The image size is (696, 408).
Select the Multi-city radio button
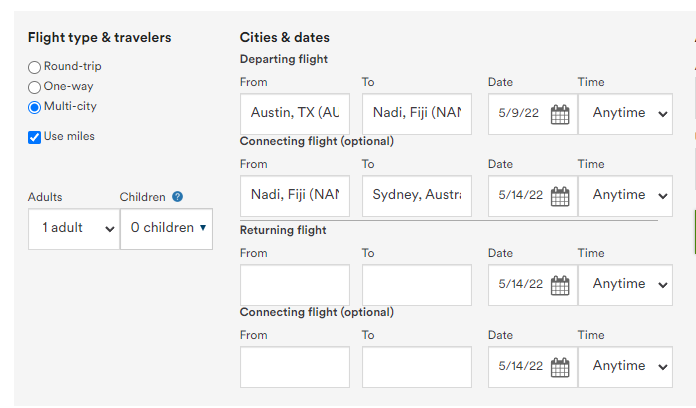tap(35, 106)
